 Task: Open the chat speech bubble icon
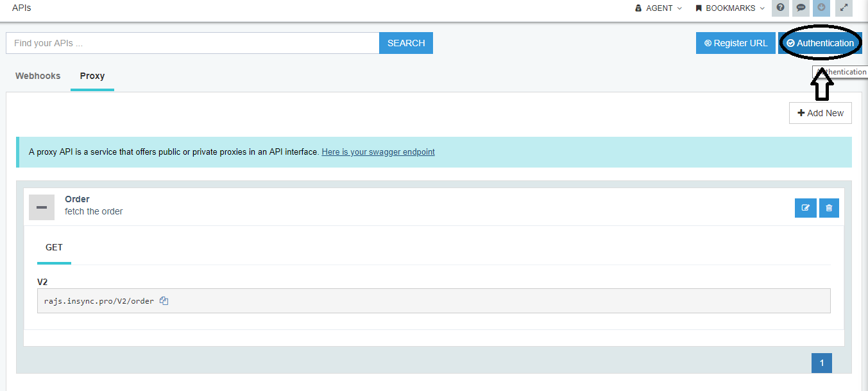pos(801,8)
